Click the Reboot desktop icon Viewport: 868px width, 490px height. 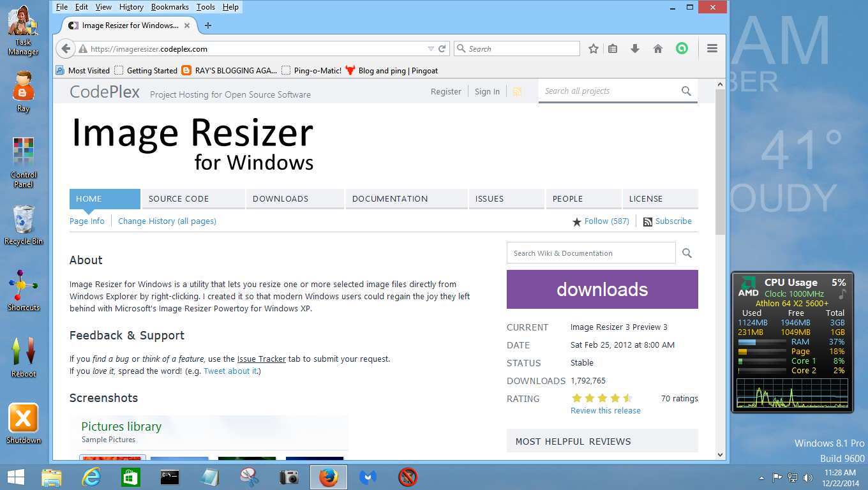tap(23, 357)
